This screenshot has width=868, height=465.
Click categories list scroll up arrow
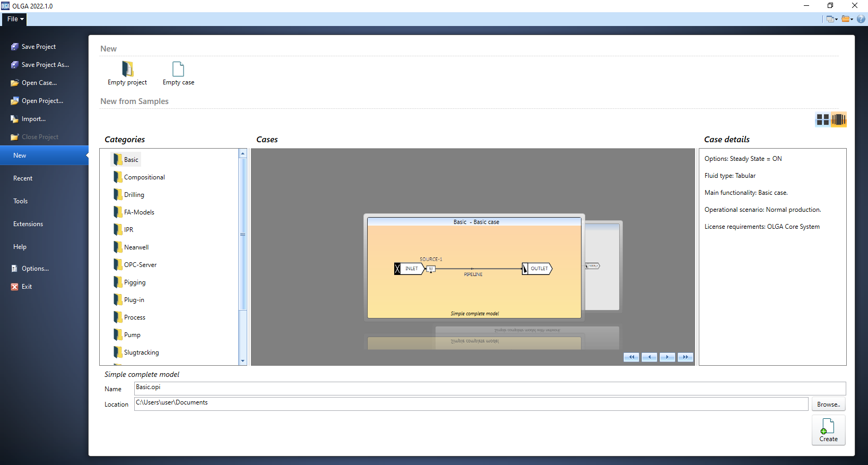(x=243, y=153)
